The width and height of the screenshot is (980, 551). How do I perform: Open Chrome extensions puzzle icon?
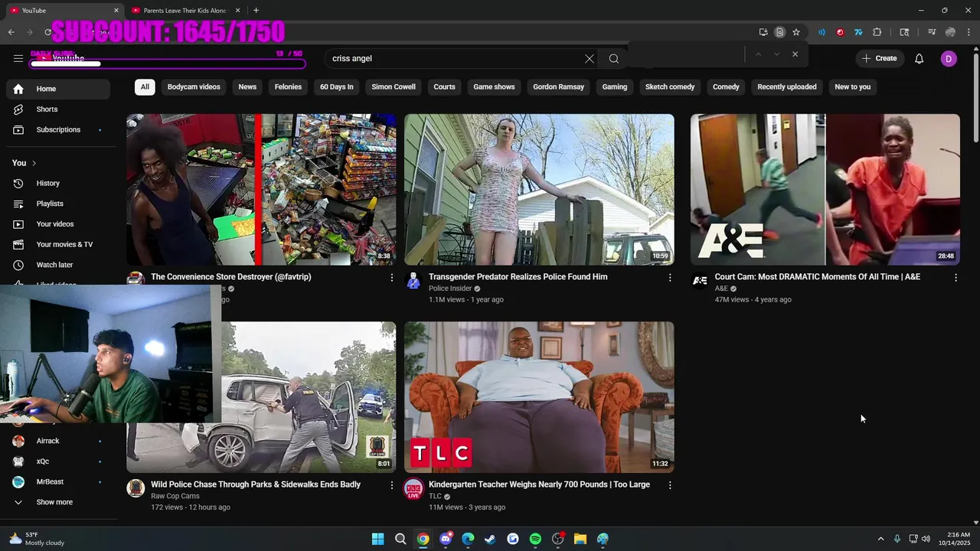877,32
